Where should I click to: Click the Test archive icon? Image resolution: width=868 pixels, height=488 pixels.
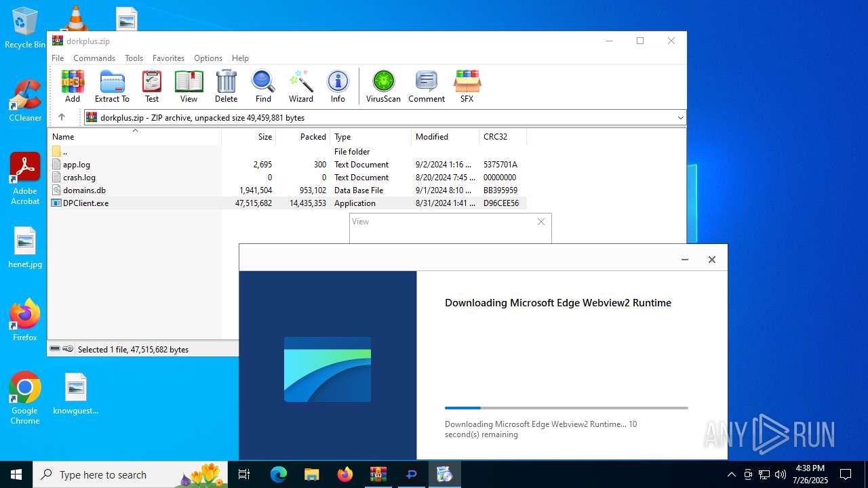point(152,86)
